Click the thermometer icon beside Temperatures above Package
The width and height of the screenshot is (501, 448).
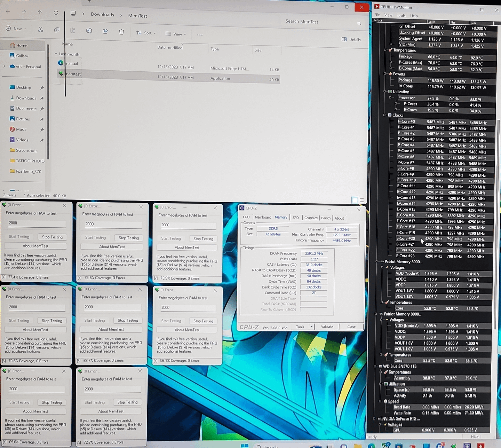click(x=390, y=50)
